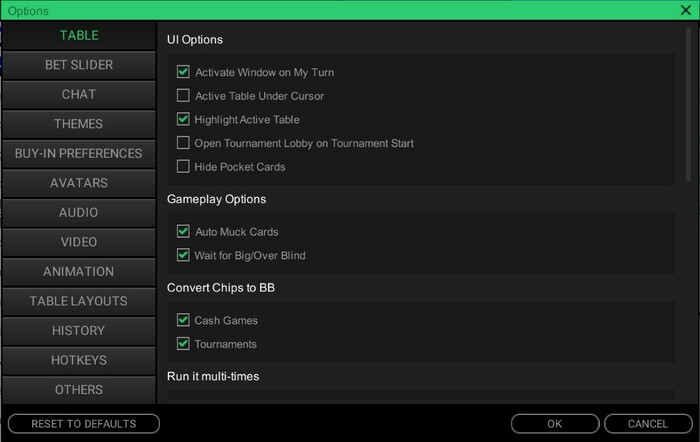Close the Options window with X
700x442 pixels.
click(686, 10)
